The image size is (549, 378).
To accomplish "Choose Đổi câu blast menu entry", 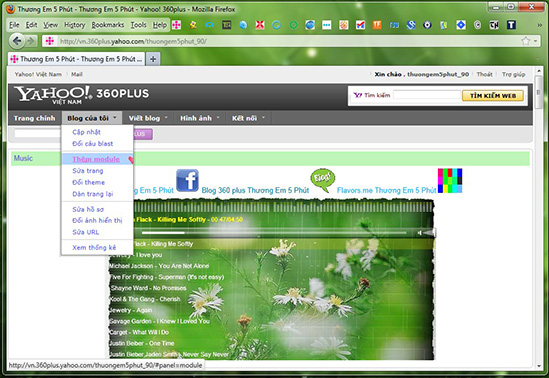I will point(92,144).
